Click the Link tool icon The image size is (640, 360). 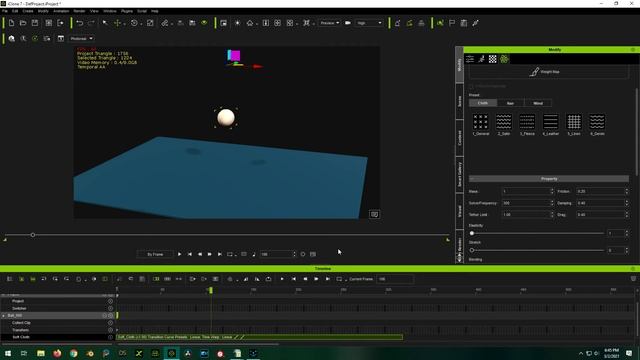pyautogui.click(x=164, y=23)
